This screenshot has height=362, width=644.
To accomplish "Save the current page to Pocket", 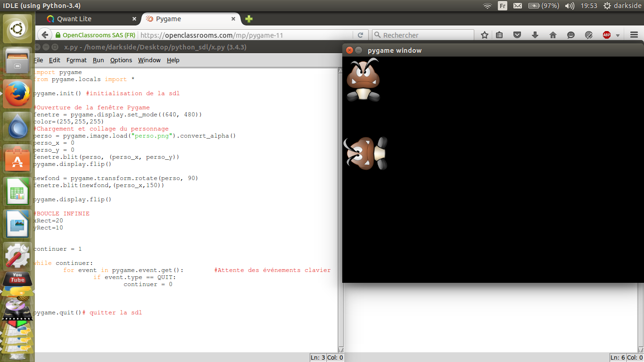I will click(x=517, y=35).
